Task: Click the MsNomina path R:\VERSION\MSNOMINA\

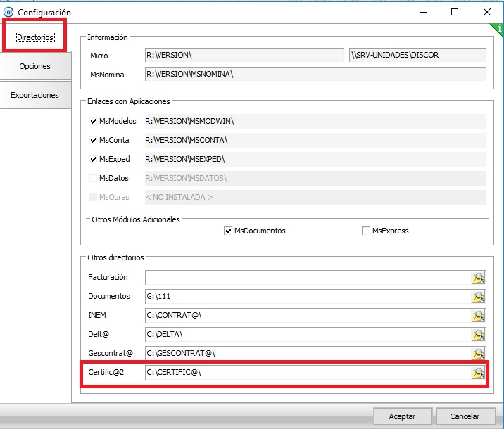Action: [x=315, y=74]
